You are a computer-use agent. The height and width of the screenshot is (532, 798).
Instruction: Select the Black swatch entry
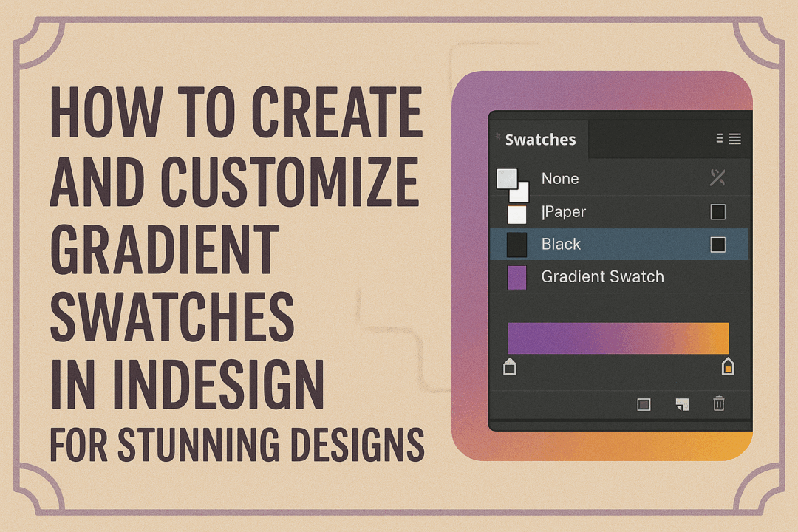[x=563, y=244]
